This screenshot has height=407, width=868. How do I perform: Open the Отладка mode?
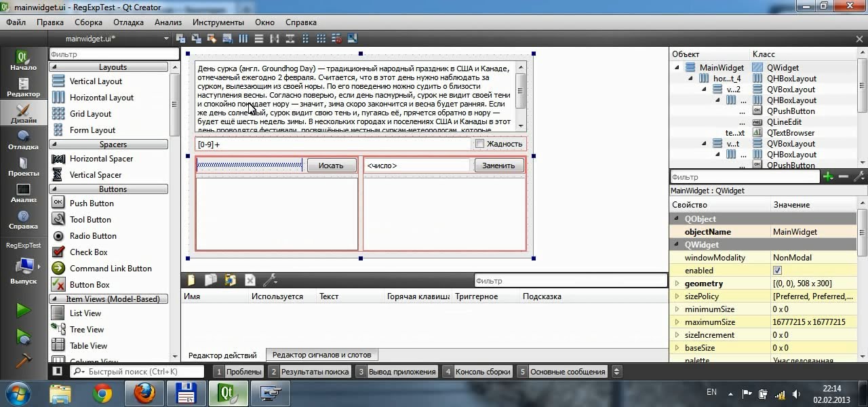pos(23,140)
